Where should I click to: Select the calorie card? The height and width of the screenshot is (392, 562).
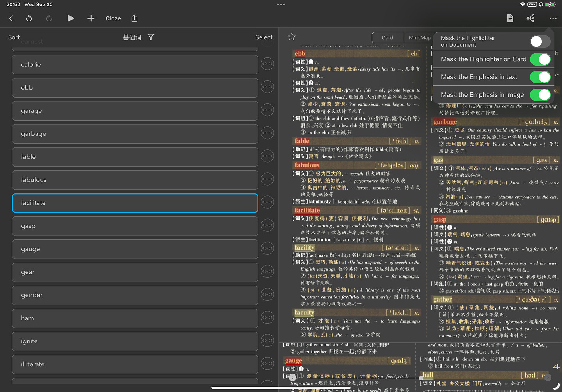coord(135,65)
